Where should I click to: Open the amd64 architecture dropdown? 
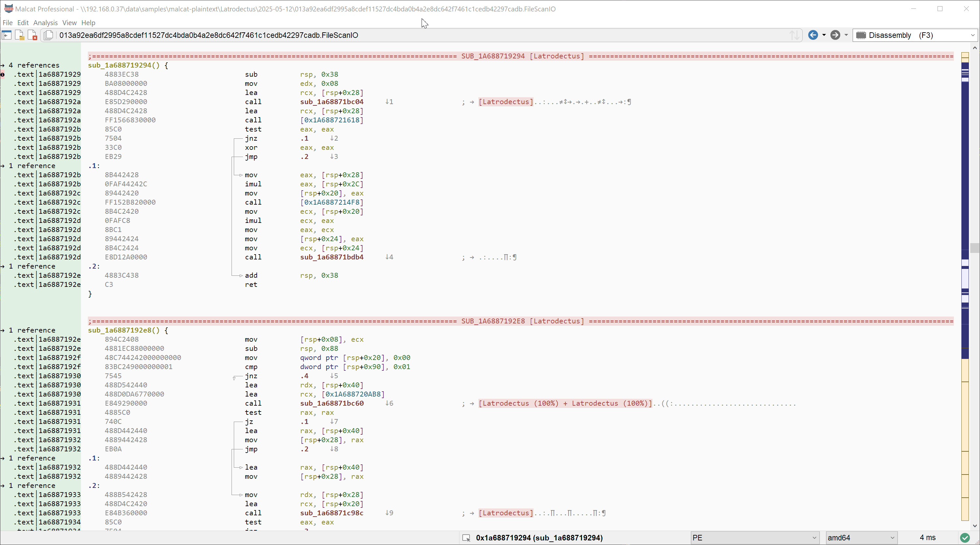tap(892, 537)
